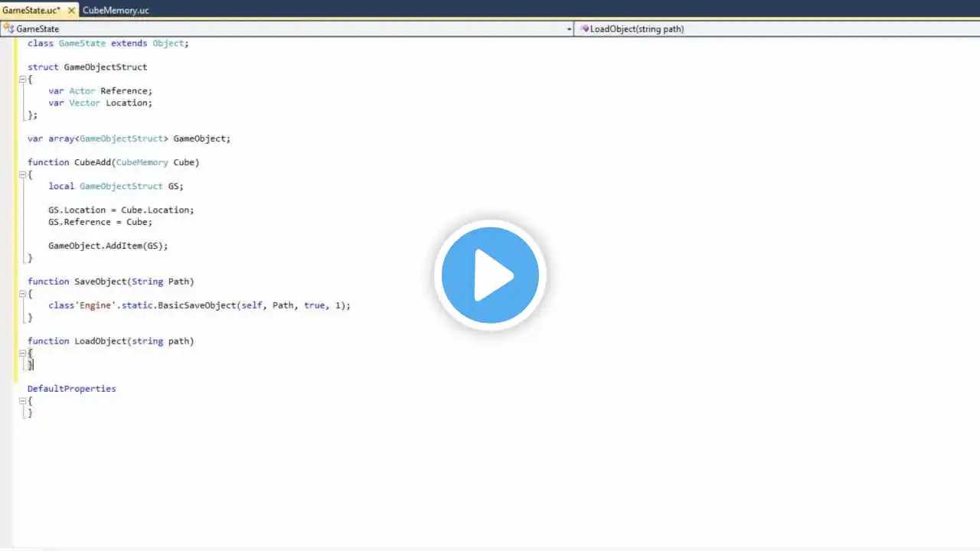The width and height of the screenshot is (980, 551).
Task: Play the video with the blue play button
Action: pos(490,275)
